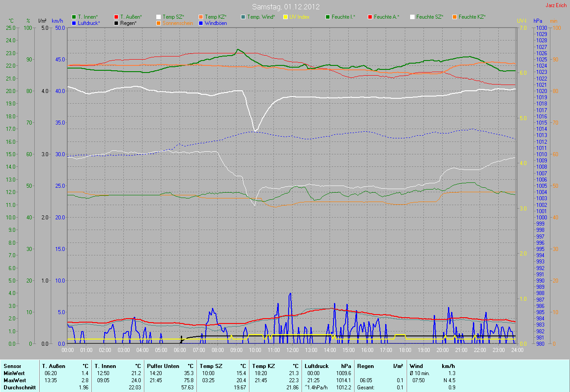Click the blue Windböen legend marker

pos(201,23)
